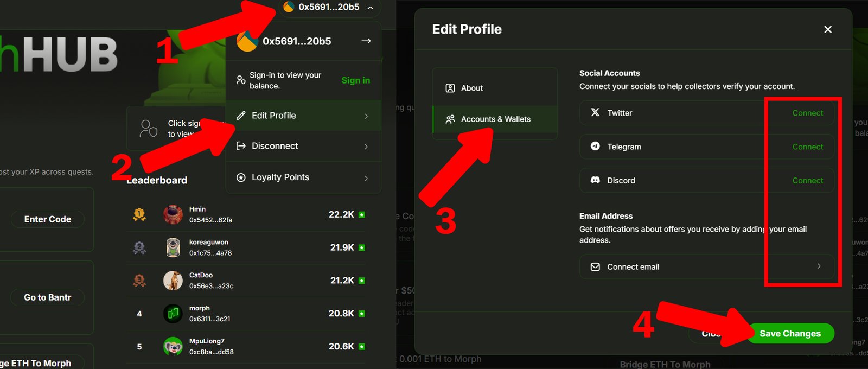Expand the Connect email row chevron
This screenshot has height=369, width=868.
[819, 266]
